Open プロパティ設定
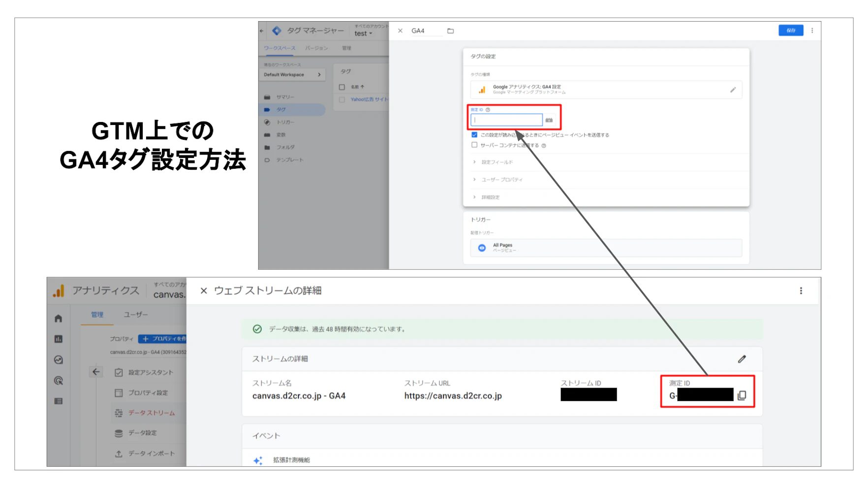 coord(148,393)
